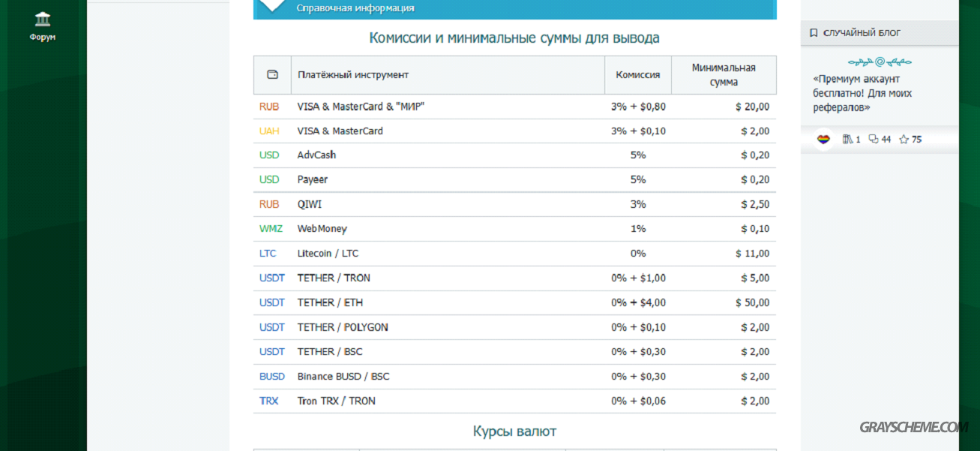Viewport: 980px width, 451px height.
Task: Click minimum amount $ 0,10
Action: [x=755, y=229]
